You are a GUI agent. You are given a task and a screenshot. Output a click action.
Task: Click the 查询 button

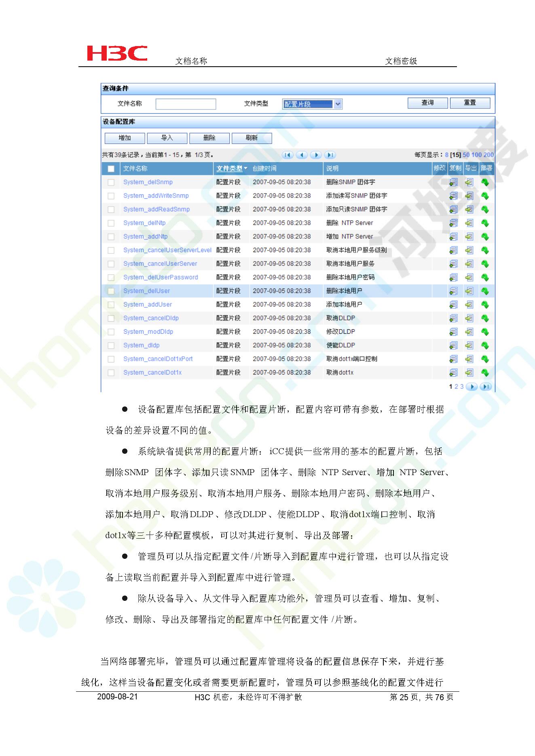427,103
